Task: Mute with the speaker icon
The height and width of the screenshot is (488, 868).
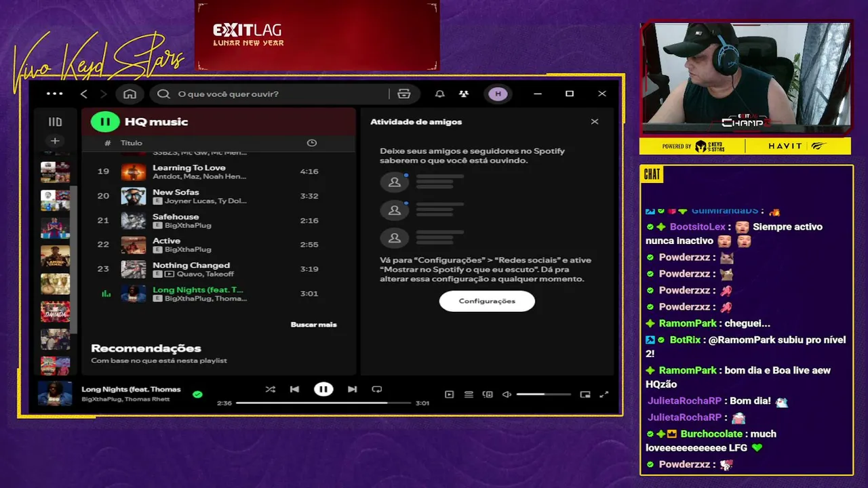Action: tap(507, 394)
